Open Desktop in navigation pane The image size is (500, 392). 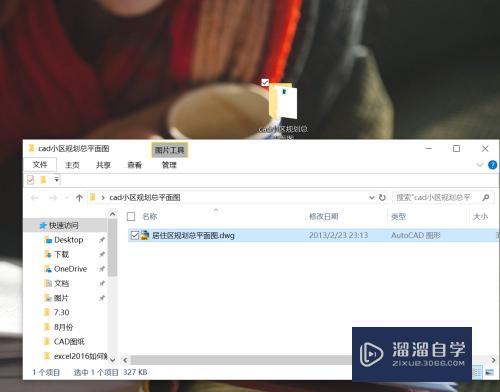tap(69, 240)
